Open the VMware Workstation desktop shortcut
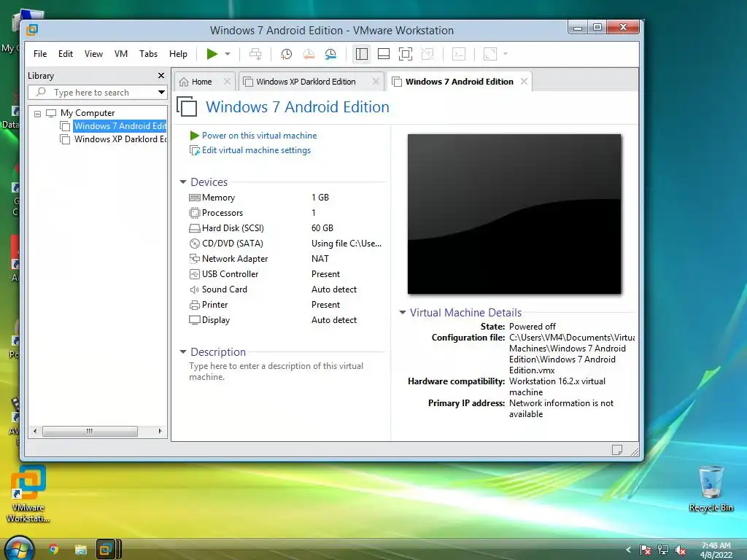This screenshot has height=560, width=747. pos(28,494)
